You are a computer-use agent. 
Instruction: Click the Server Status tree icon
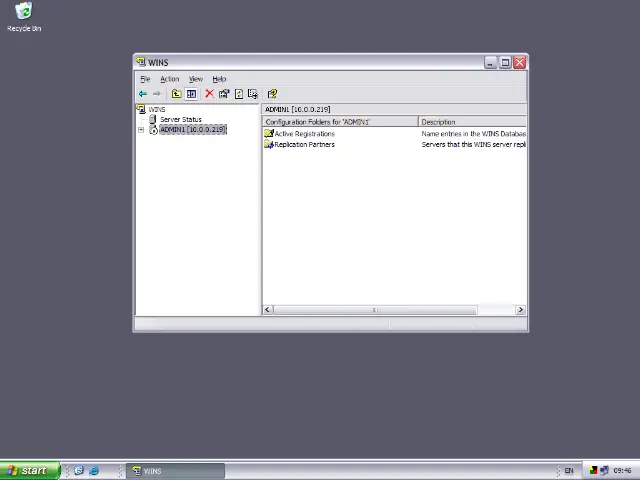(153, 119)
